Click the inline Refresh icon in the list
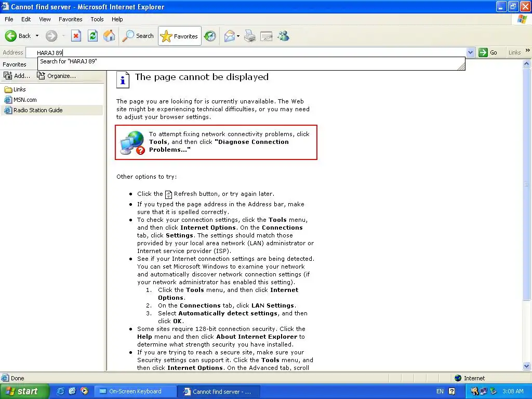The height and width of the screenshot is (399, 532). click(168, 194)
